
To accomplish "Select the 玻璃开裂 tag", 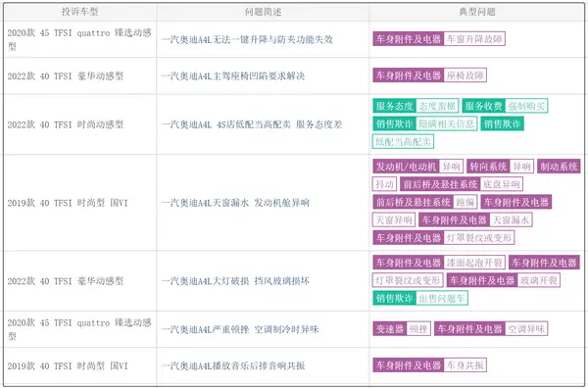I will click(x=539, y=280).
